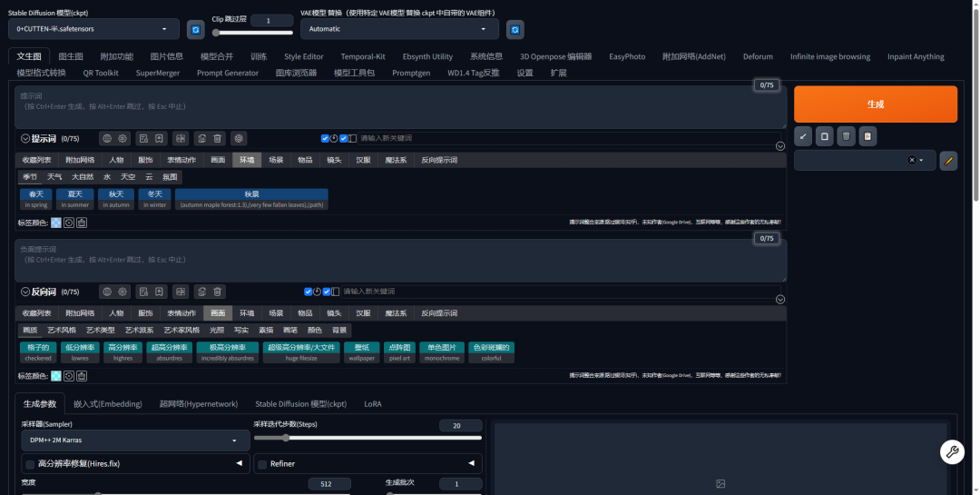Add the 壁纸 wallpaper tag
The image size is (980, 495).
[x=362, y=352]
